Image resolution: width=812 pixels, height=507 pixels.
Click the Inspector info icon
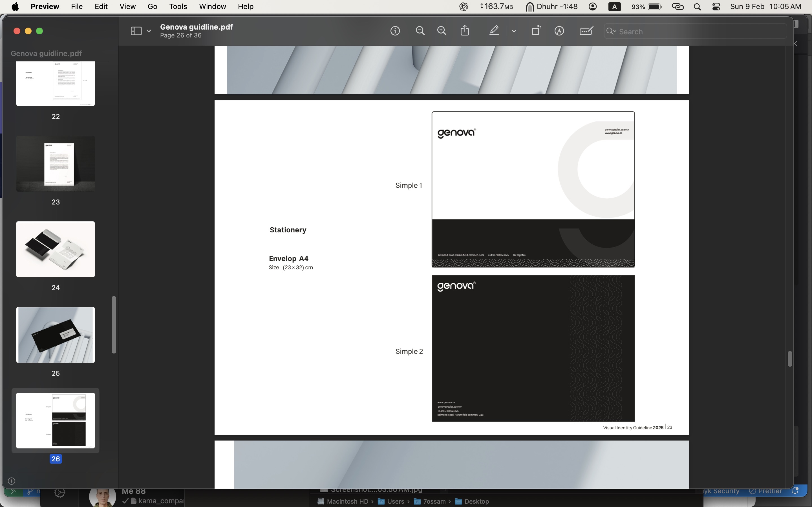click(395, 31)
